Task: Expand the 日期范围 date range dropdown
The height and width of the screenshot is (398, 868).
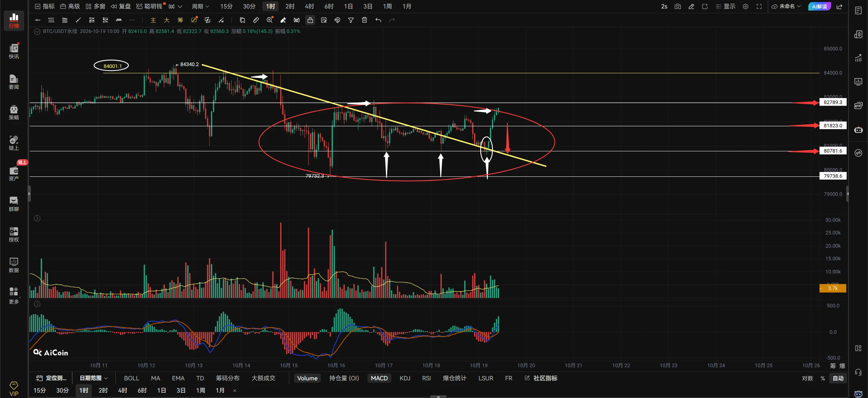Action: click(x=94, y=378)
